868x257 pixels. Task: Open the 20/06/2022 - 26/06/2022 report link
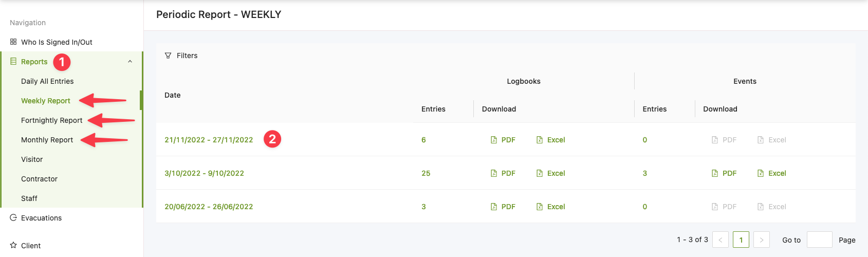pyautogui.click(x=209, y=207)
